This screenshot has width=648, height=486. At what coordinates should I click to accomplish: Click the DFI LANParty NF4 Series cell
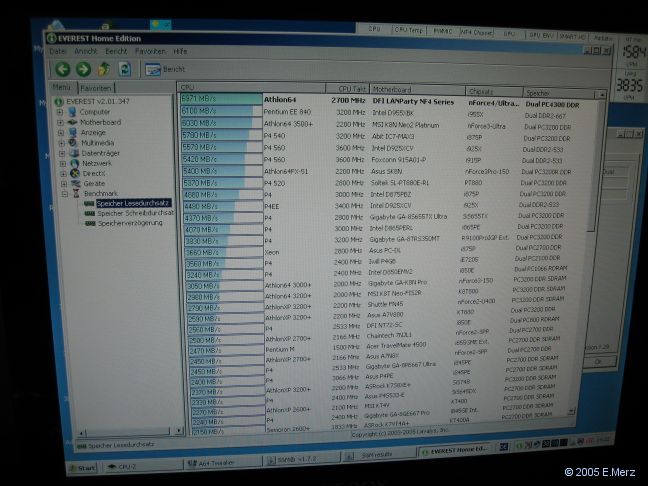413,102
